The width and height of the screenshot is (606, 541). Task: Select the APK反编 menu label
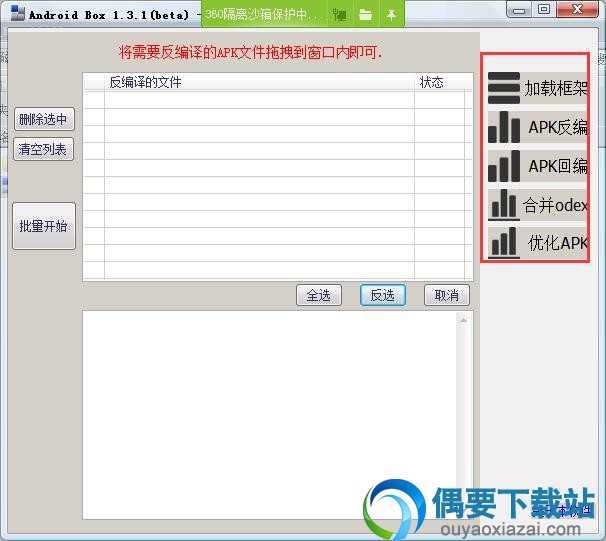point(558,127)
